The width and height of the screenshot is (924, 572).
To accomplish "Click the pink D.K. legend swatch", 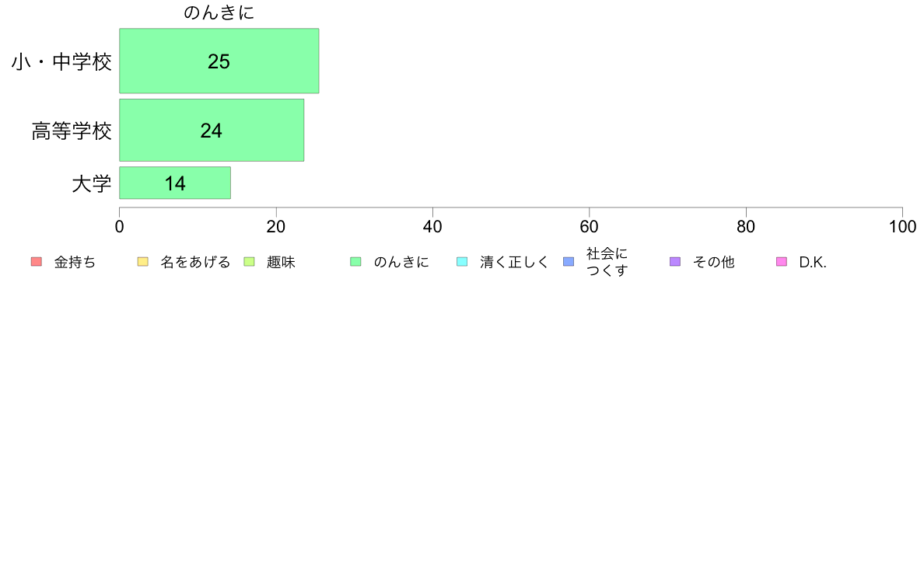I will [x=782, y=262].
